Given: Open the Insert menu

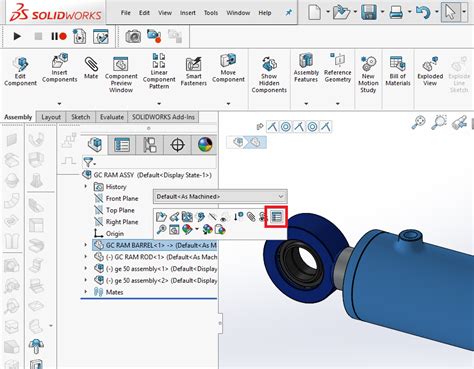Looking at the screenshot, I should tap(188, 13).
